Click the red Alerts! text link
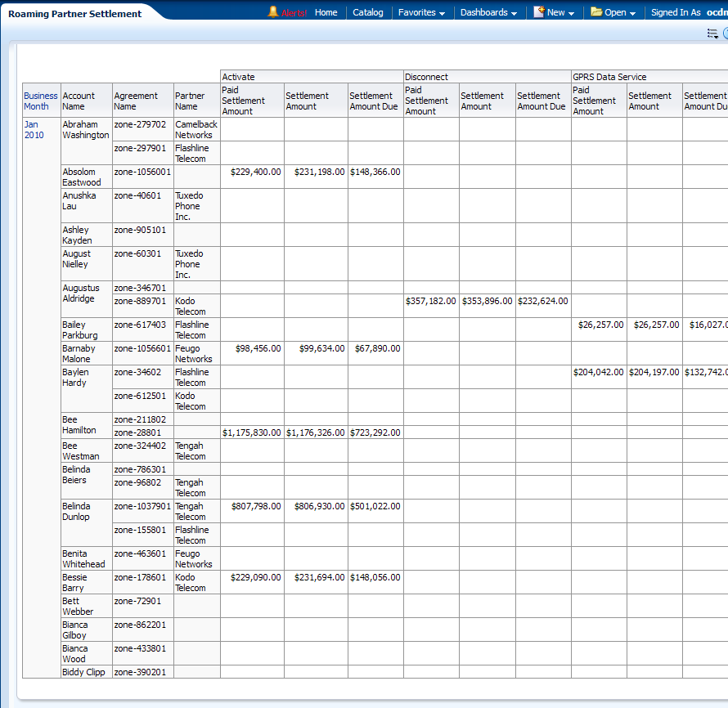The image size is (728, 708). tap(294, 13)
